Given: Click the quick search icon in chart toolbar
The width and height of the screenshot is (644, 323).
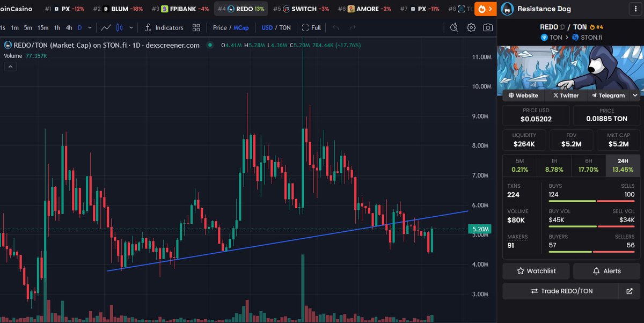Looking at the screenshot, I should [x=454, y=27].
